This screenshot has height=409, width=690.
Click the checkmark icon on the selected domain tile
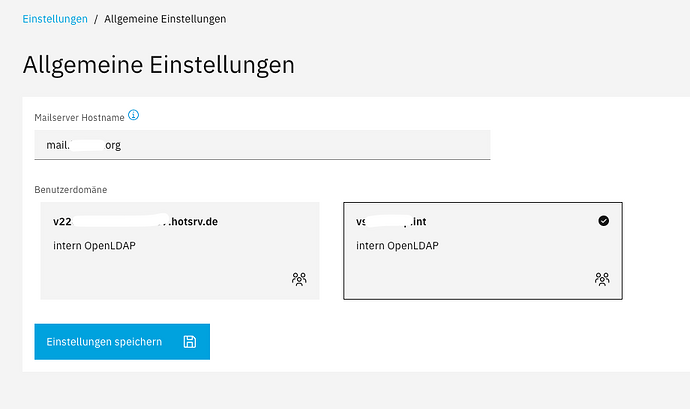click(x=603, y=221)
